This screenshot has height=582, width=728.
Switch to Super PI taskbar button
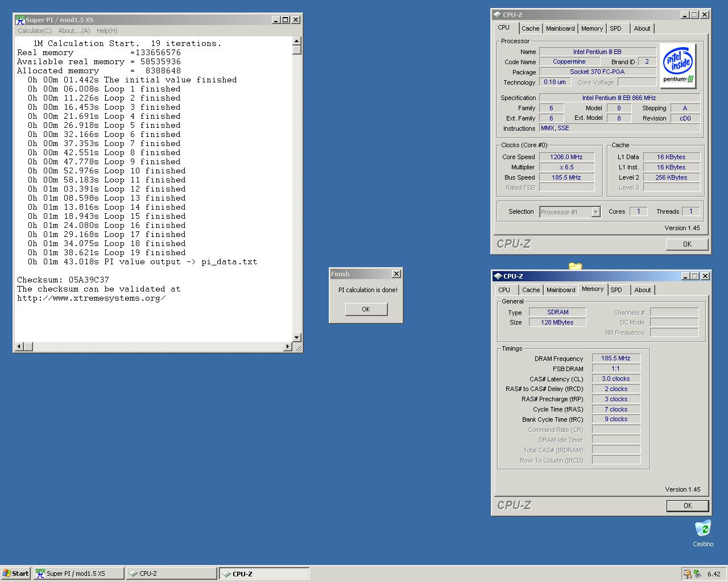point(78,573)
